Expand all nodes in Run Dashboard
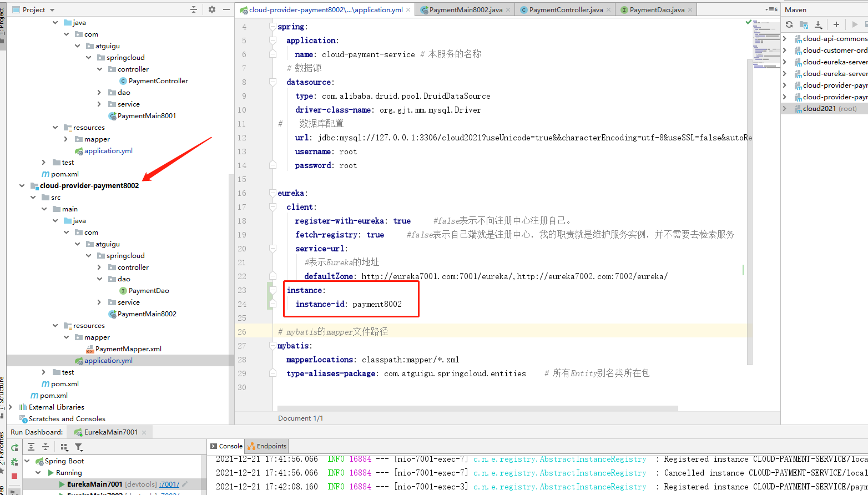 coord(31,447)
